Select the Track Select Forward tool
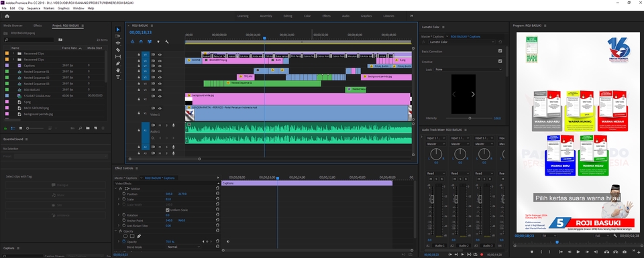This screenshot has width=644, height=258. coord(118,36)
